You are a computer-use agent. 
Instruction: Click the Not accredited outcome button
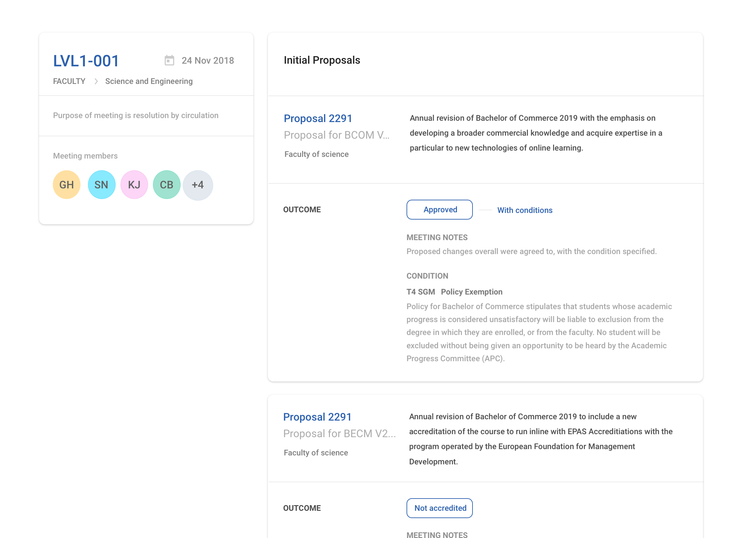pos(440,508)
